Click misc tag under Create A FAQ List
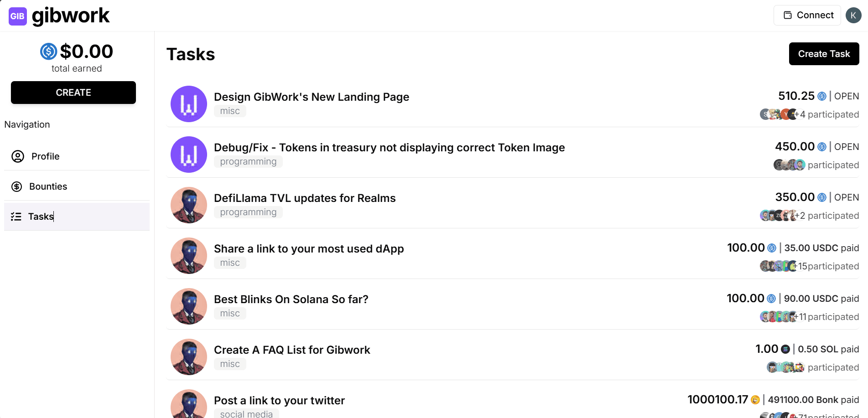The image size is (868, 418). 230,364
